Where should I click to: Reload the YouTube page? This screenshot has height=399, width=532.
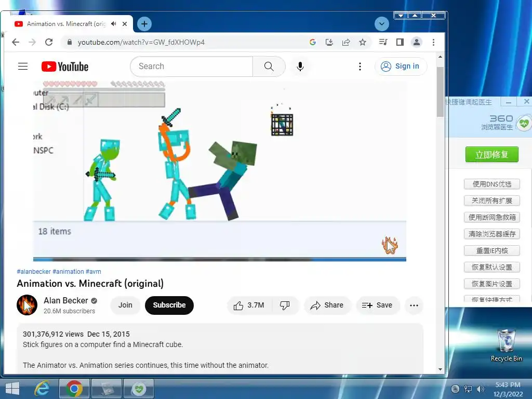pos(49,42)
